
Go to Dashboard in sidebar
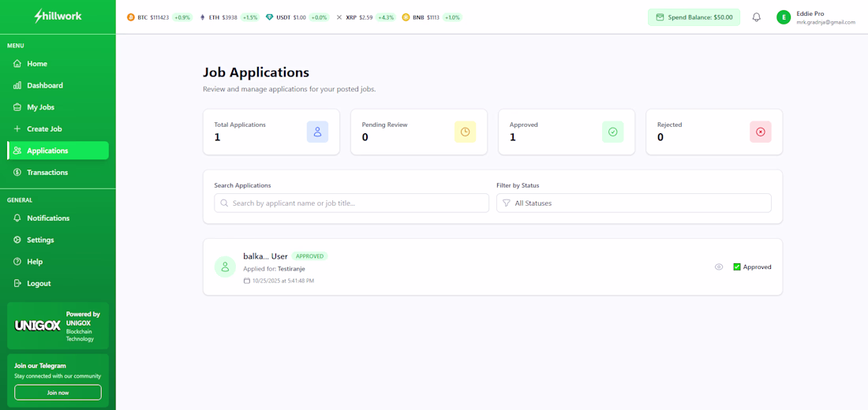58,85
